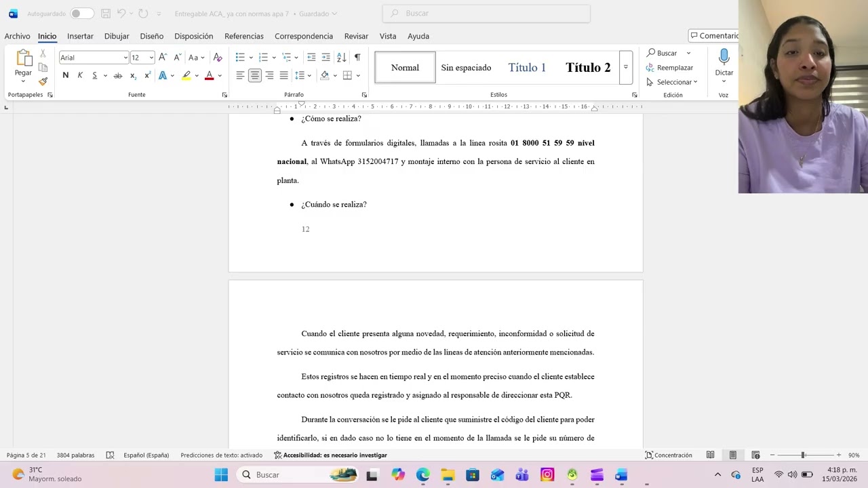Align text to the right

(269, 75)
